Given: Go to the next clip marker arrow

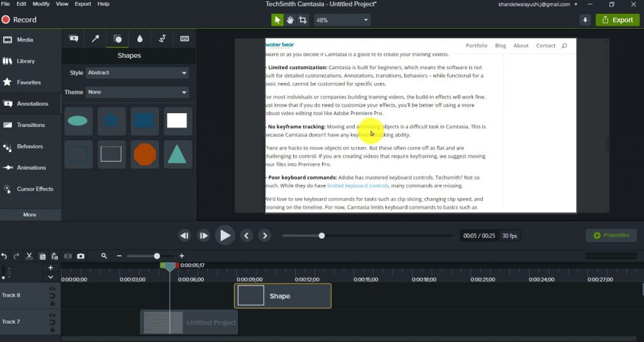Looking at the screenshot, I should [x=265, y=236].
